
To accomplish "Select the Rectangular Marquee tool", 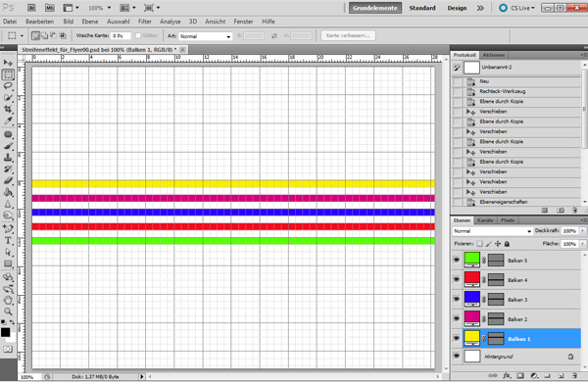I will click(x=8, y=74).
